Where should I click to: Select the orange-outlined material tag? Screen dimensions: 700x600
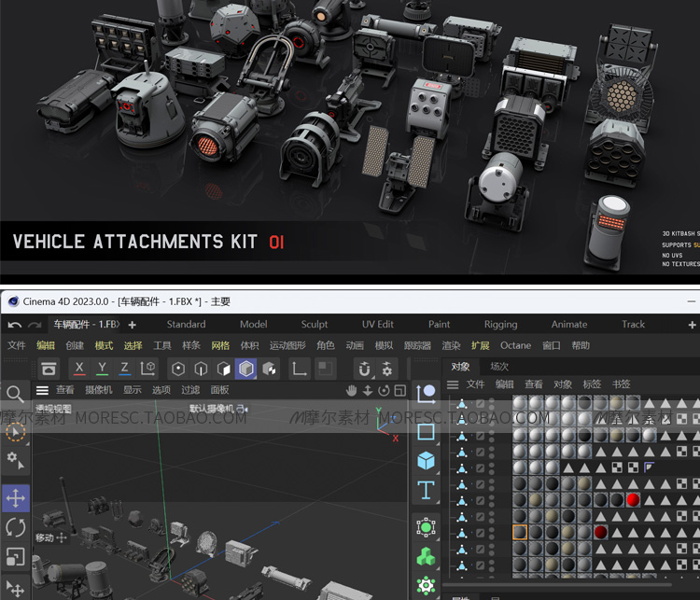pos(520,532)
